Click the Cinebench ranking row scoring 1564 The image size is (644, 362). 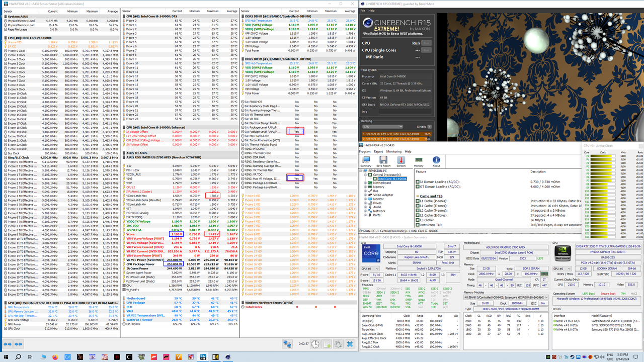(x=397, y=139)
